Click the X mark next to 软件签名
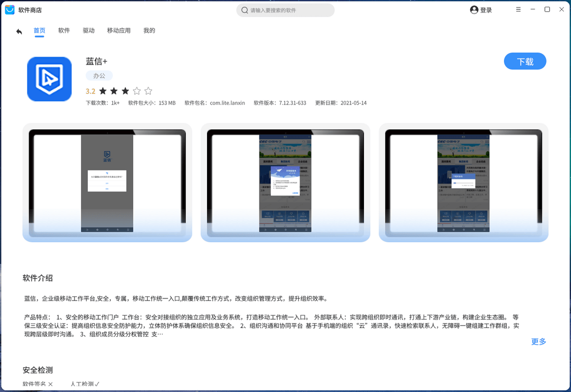This screenshot has width=571, height=392. click(50, 384)
